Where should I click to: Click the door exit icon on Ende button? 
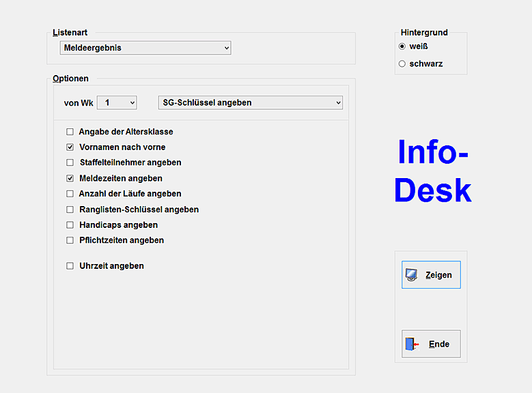click(x=411, y=344)
